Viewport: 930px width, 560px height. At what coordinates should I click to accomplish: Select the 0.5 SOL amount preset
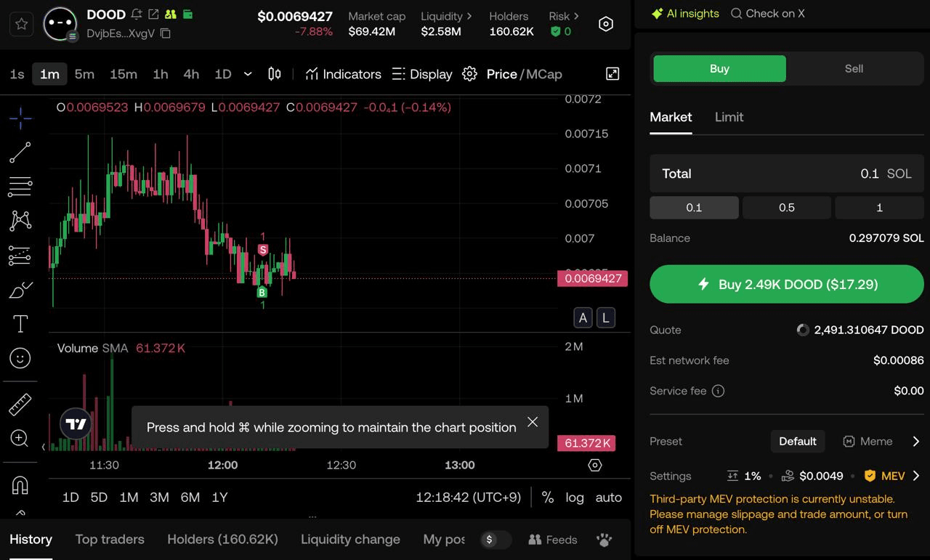coord(787,208)
